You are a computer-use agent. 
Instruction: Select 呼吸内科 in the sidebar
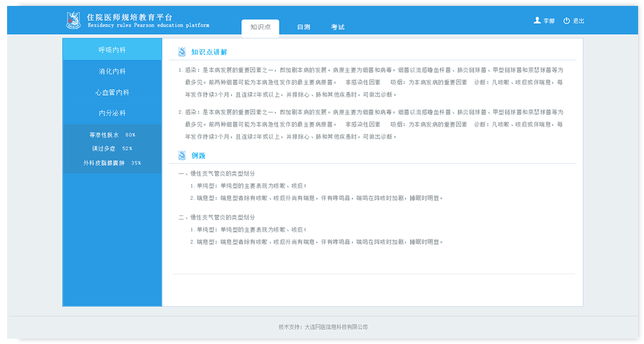[x=112, y=50]
